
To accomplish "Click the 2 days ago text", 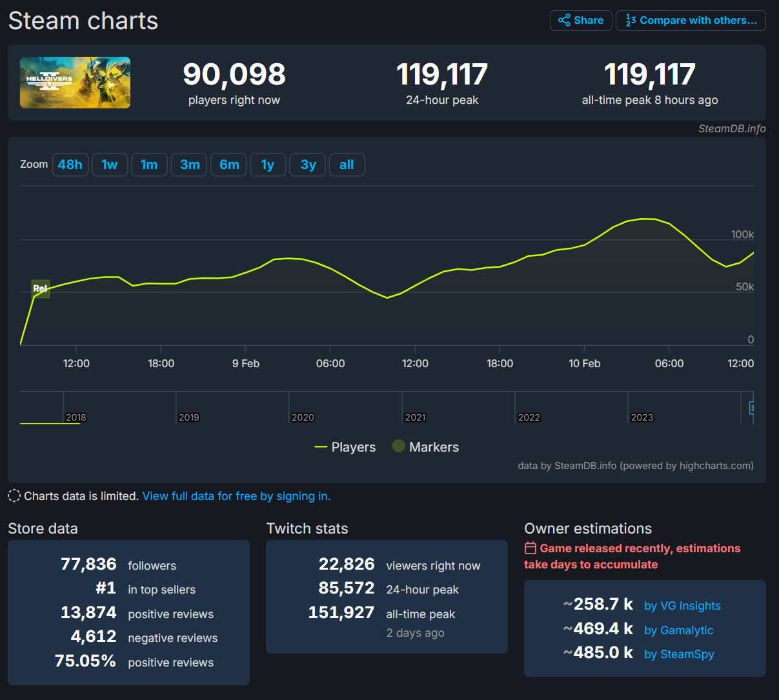I will point(416,633).
